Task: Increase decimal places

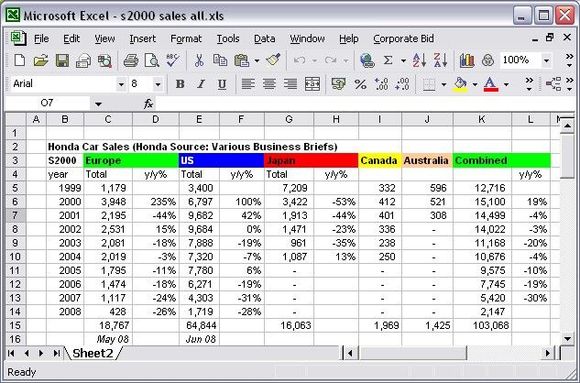Action: [381, 84]
